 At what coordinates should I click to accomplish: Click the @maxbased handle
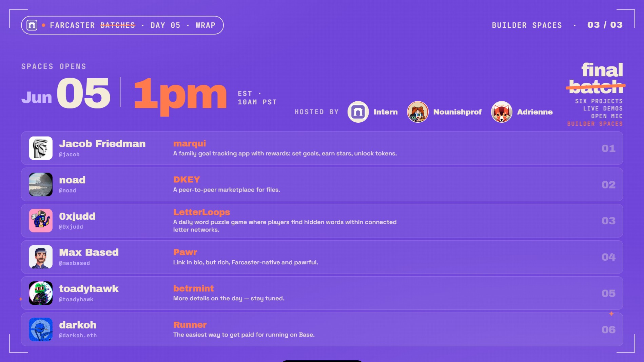point(74,263)
